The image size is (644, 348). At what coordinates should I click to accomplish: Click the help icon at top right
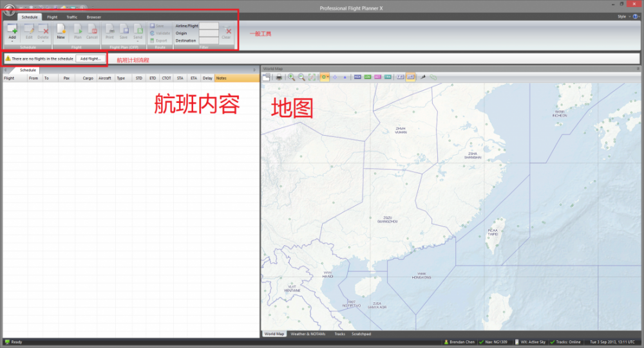[x=636, y=17]
